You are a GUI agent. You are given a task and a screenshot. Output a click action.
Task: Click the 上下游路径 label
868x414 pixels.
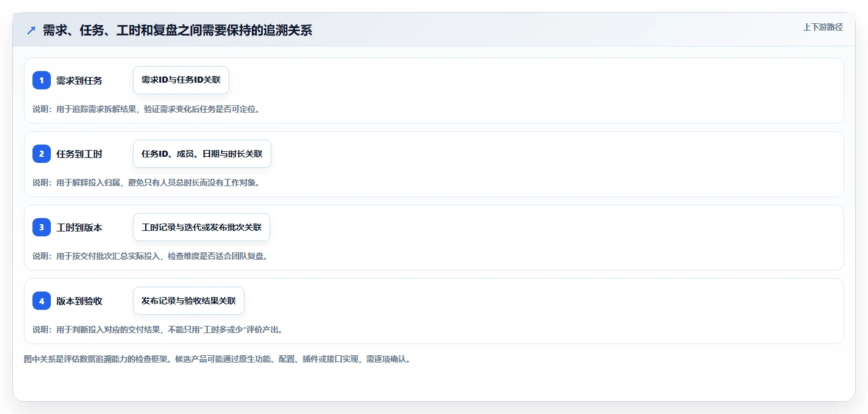(823, 27)
